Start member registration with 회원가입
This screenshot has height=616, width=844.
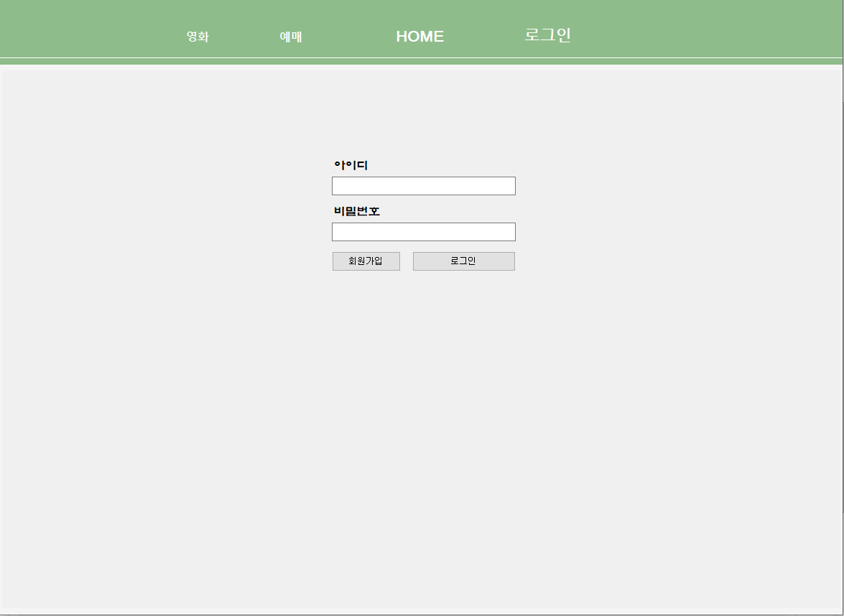366,261
